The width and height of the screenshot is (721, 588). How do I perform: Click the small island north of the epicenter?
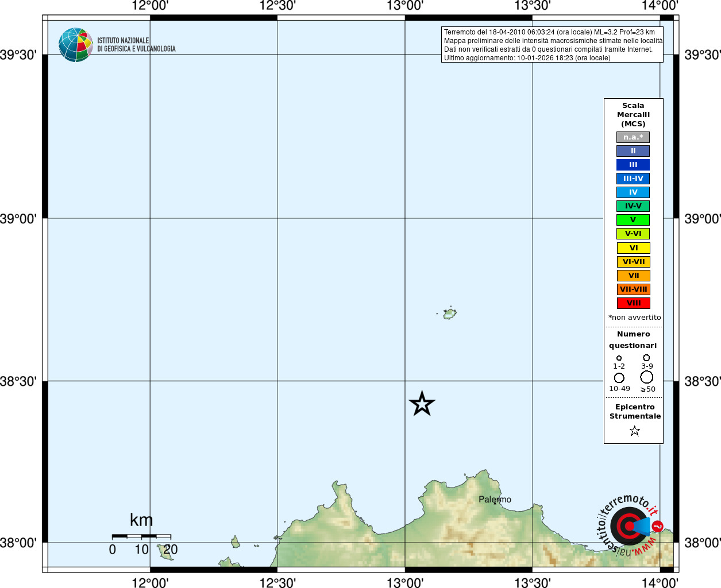(449, 314)
